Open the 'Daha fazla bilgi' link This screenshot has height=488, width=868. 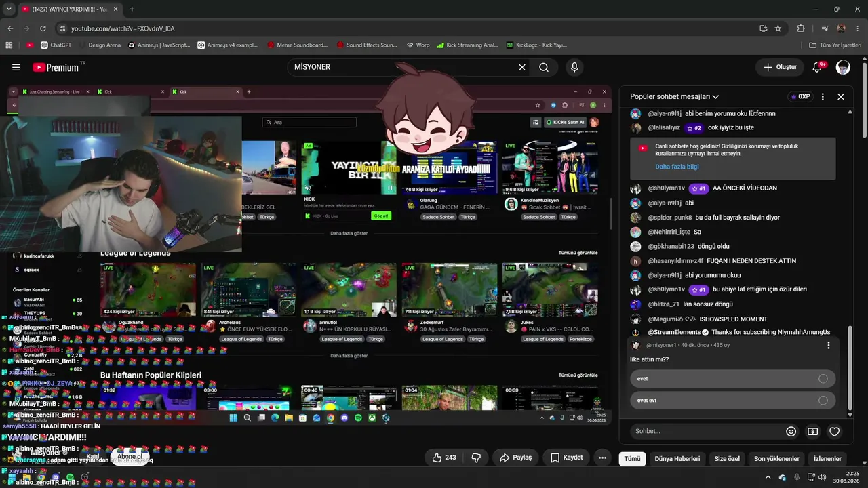point(677,167)
